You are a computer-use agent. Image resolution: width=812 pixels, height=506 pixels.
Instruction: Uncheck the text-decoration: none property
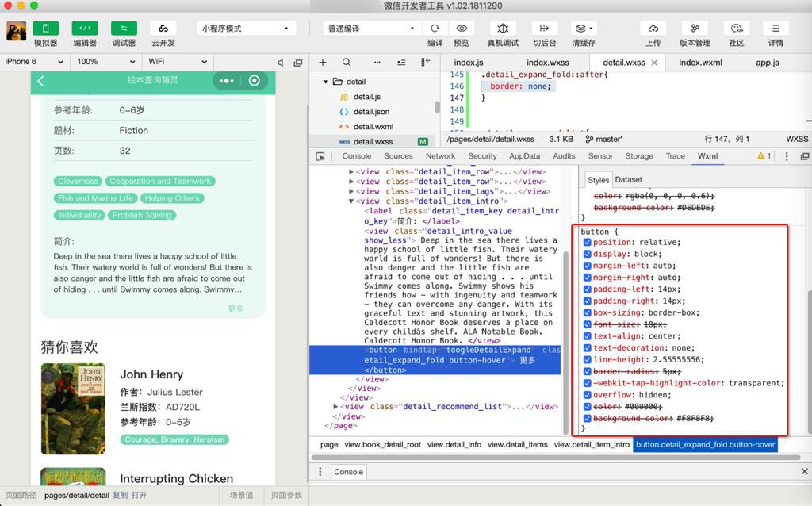(588, 348)
